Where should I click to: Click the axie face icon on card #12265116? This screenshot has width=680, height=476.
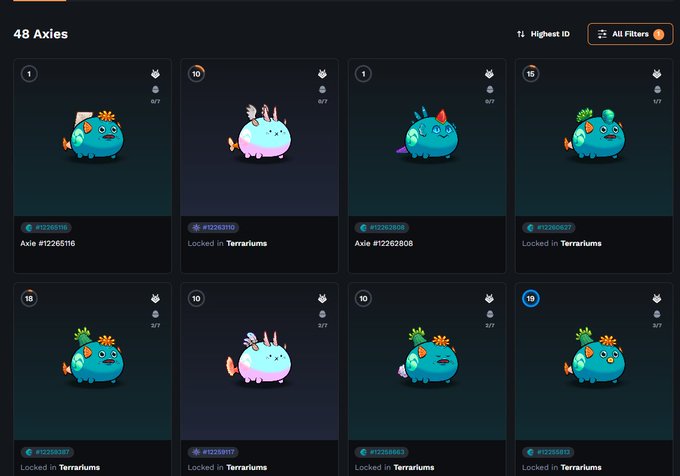tap(155, 74)
